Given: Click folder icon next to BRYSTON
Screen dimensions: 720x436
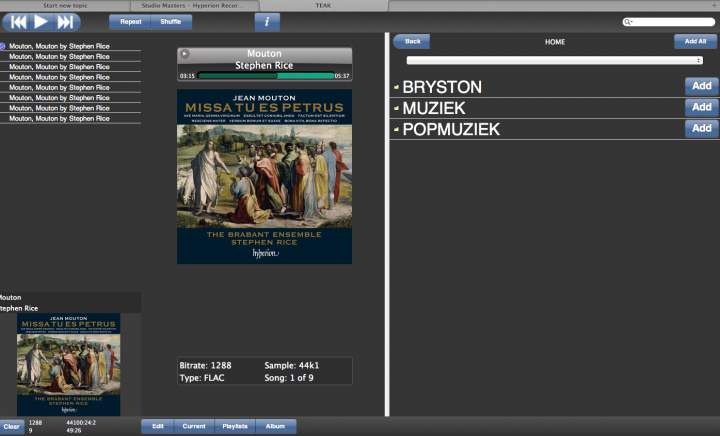Looking at the screenshot, I should click(x=396, y=86).
